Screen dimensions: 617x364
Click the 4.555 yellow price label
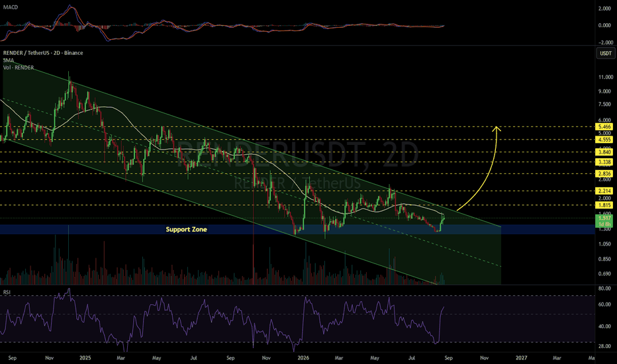pyautogui.click(x=604, y=139)
